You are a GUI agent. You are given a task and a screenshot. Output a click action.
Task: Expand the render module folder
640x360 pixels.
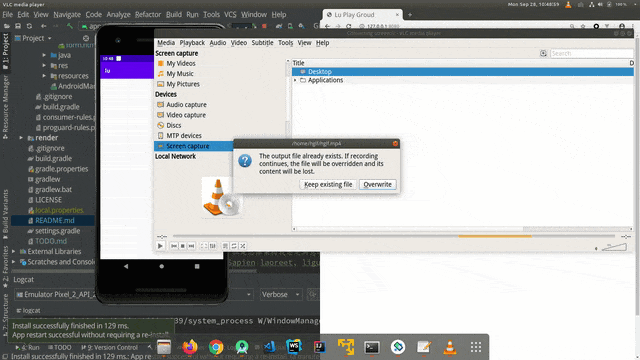(21, 138)
